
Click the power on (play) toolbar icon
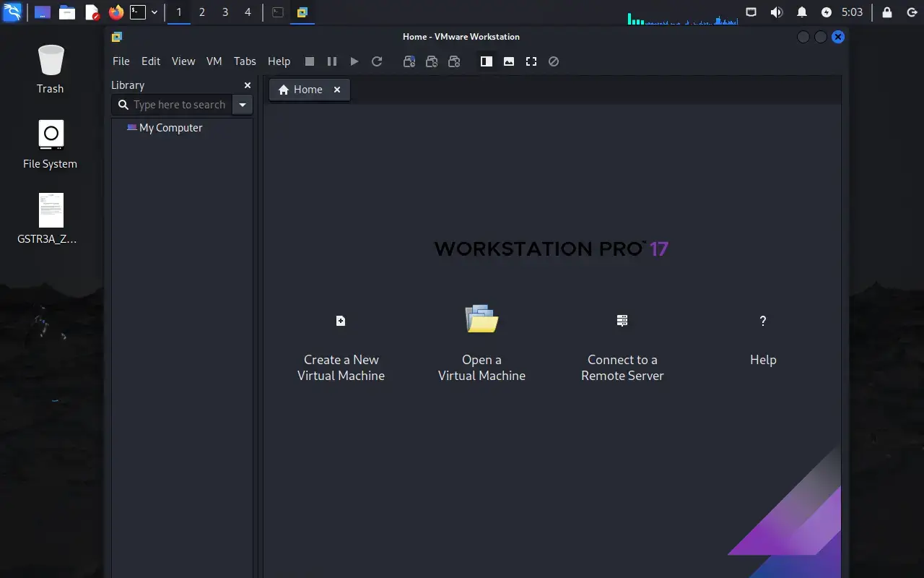[x=354, y=61]
